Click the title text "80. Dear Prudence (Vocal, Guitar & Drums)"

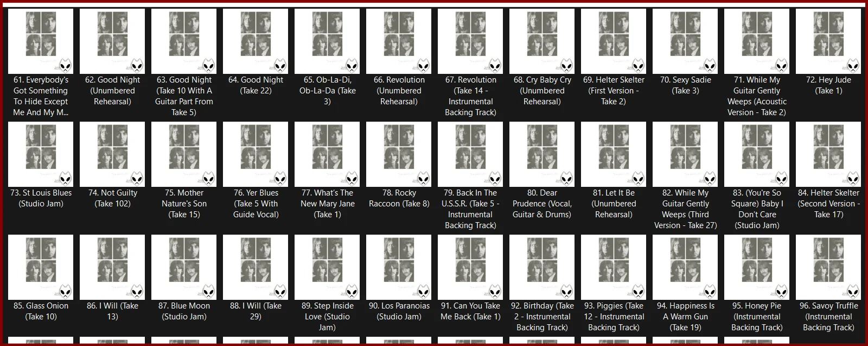click(542, 204)
